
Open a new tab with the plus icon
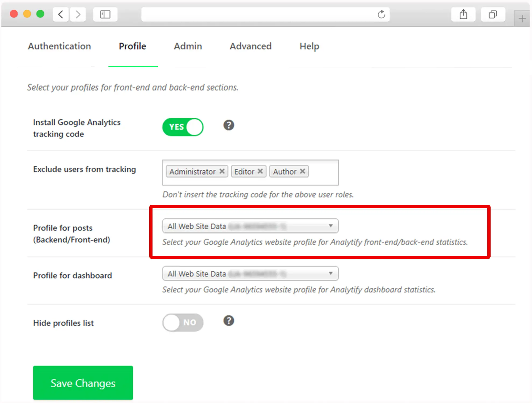point(522,19)
